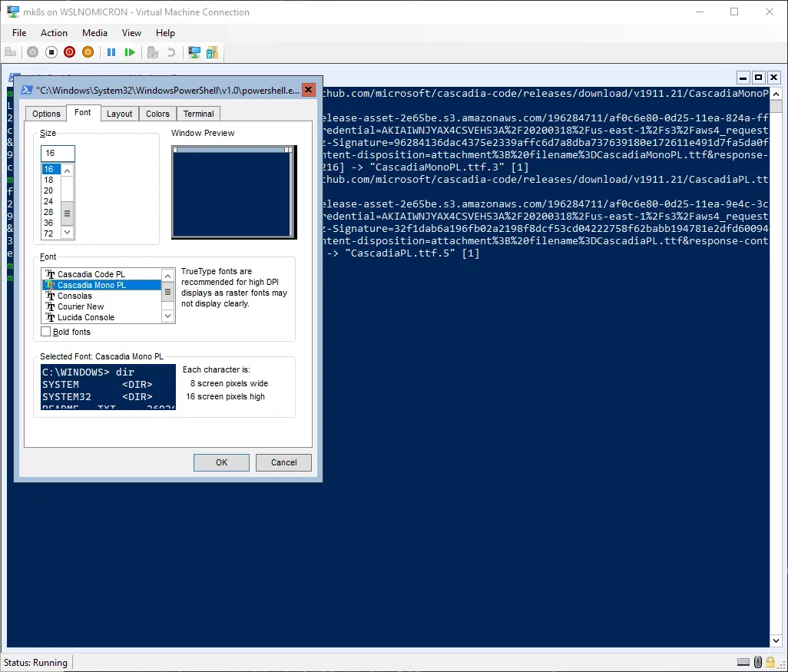Select Consolas in the font list
Image resolution: width=788 pixels, height=672 pixels.
coord(74,296)
